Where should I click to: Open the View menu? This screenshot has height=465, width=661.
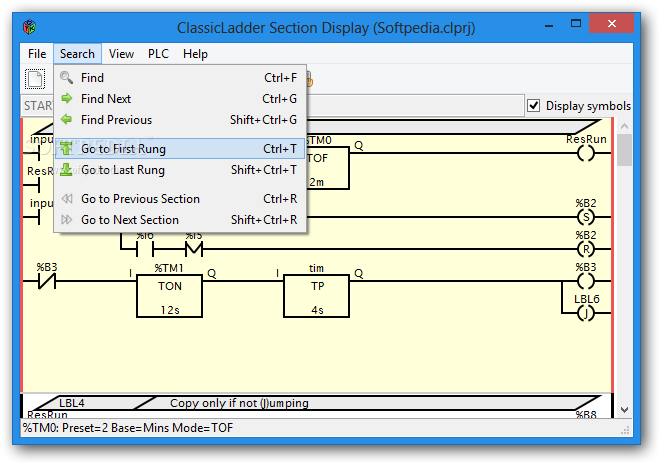pos(121,54)
